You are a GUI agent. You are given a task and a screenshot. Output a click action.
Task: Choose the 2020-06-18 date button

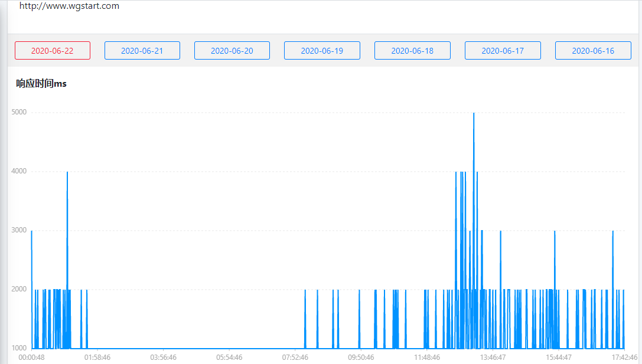[412, 50]
